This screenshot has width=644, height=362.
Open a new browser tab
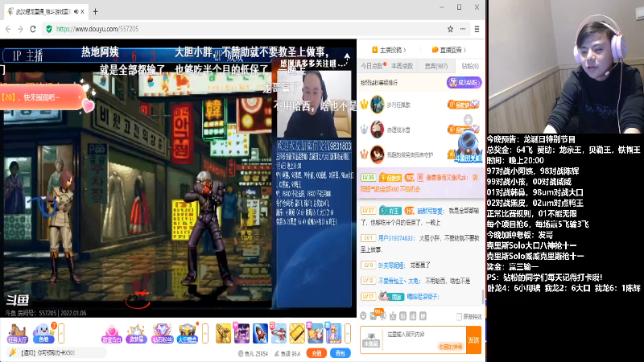tap(95, 11)
